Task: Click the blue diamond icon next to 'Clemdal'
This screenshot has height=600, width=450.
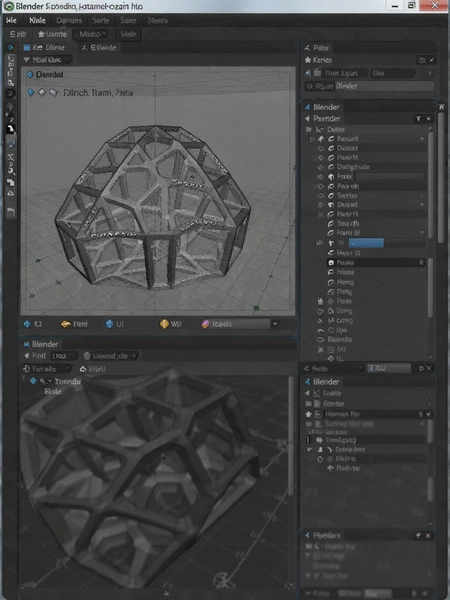Action: [x=30, y=74]
